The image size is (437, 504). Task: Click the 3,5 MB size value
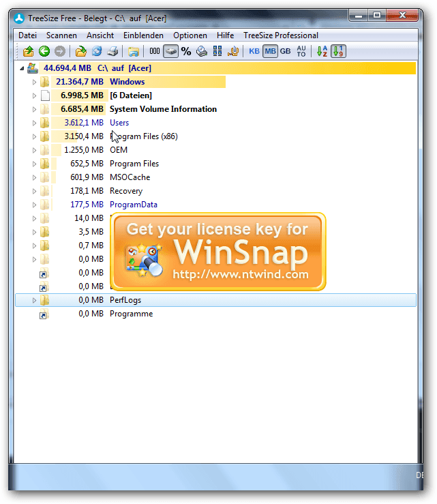click(91, 232)
